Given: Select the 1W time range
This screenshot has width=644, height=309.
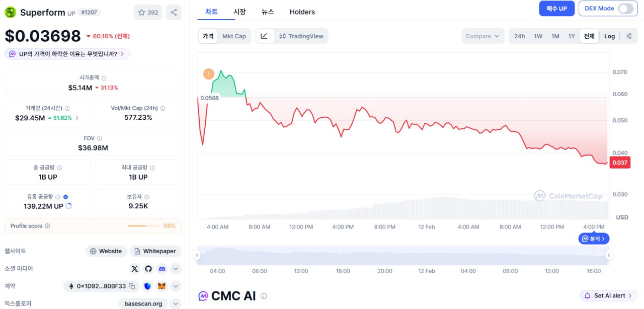Looking at the screenshot, I should point(538,36).
